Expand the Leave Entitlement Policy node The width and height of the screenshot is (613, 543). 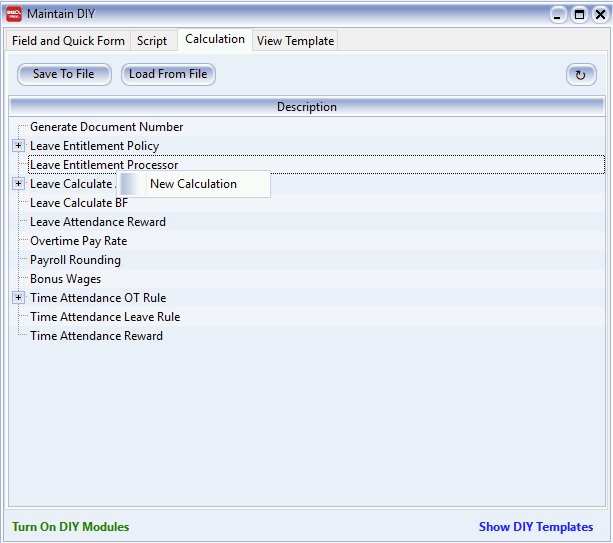coord(18,146)
